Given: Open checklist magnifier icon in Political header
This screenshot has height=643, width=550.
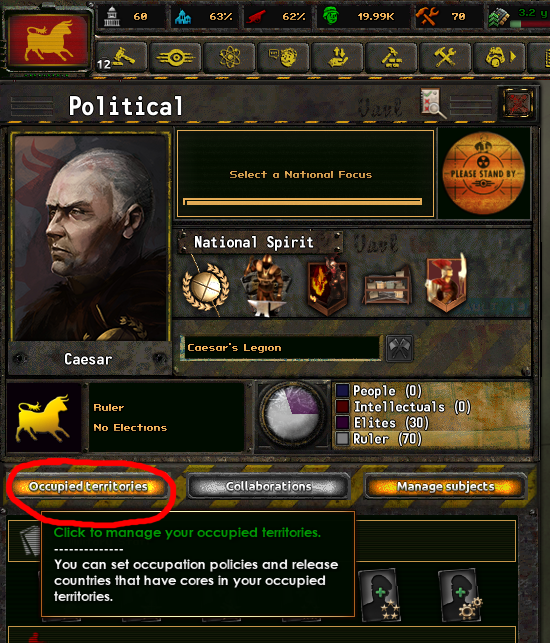Looking at the screenshot, I should click(433, 103).
